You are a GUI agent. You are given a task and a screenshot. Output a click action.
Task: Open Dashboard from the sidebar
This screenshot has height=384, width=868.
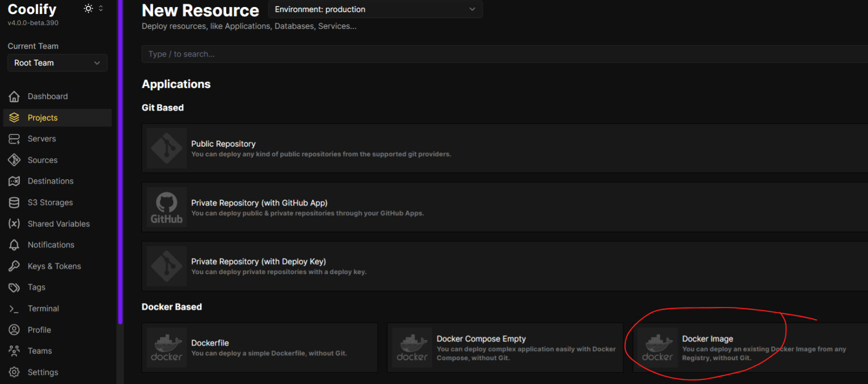click(58, 96)
